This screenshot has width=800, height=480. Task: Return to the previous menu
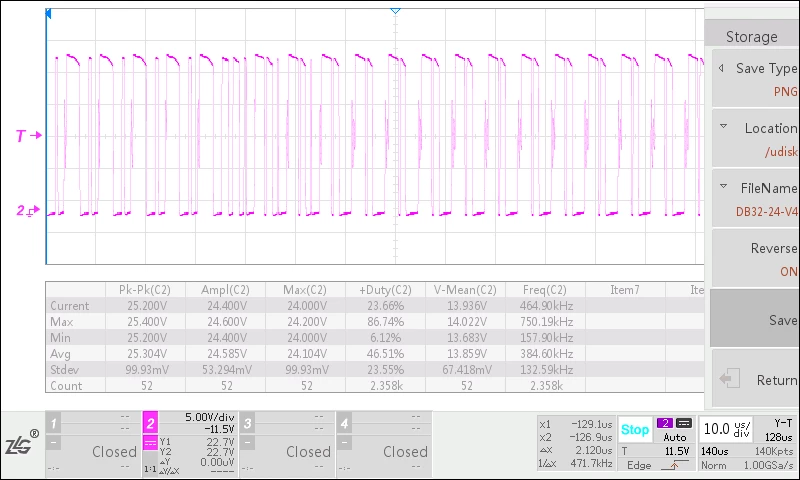pos(755,379)
